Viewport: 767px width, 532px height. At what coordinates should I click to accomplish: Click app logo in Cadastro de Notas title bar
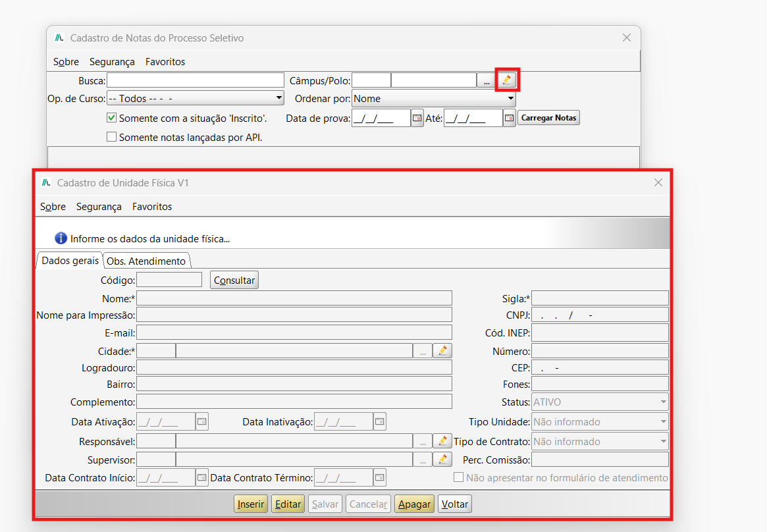pos(59,38)
